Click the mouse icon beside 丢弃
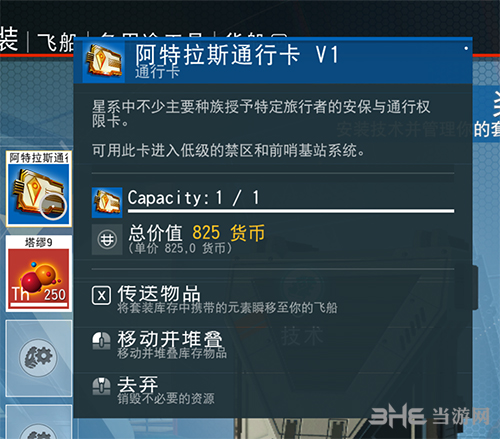Screen dimensions: 500x439 [x=101, y=386]
